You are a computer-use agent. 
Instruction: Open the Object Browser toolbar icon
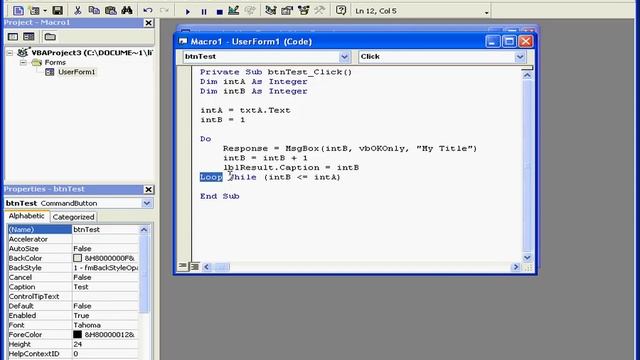[x=303, y=10]
